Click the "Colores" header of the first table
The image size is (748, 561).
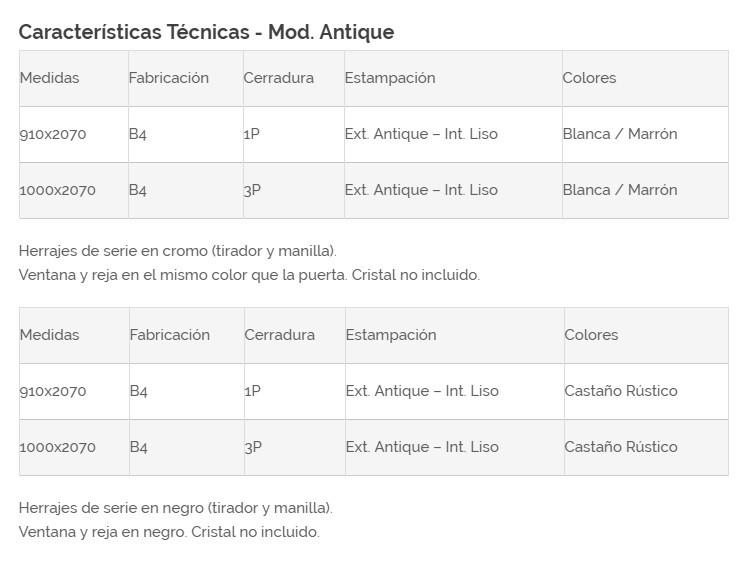pos(589,78)
